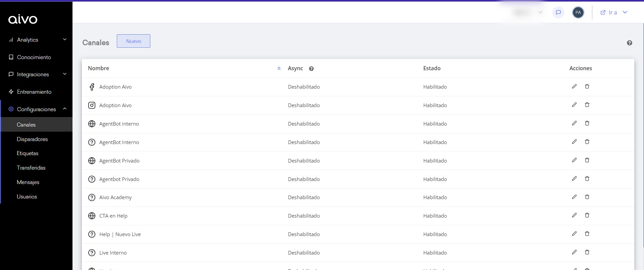Screen dimensions: 644x270
Task: Sort channels using the Nombre sort arrow
Action: point(279,69)
